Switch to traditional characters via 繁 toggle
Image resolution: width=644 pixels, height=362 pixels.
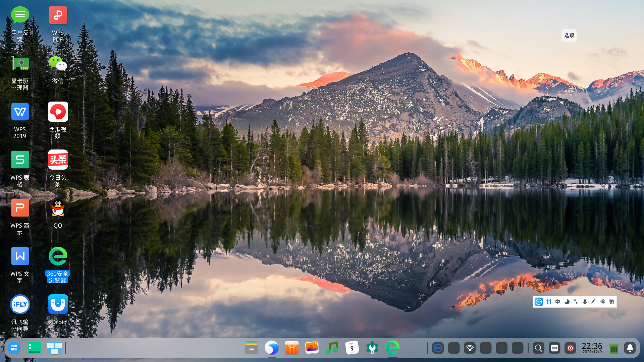click(612, 302)
